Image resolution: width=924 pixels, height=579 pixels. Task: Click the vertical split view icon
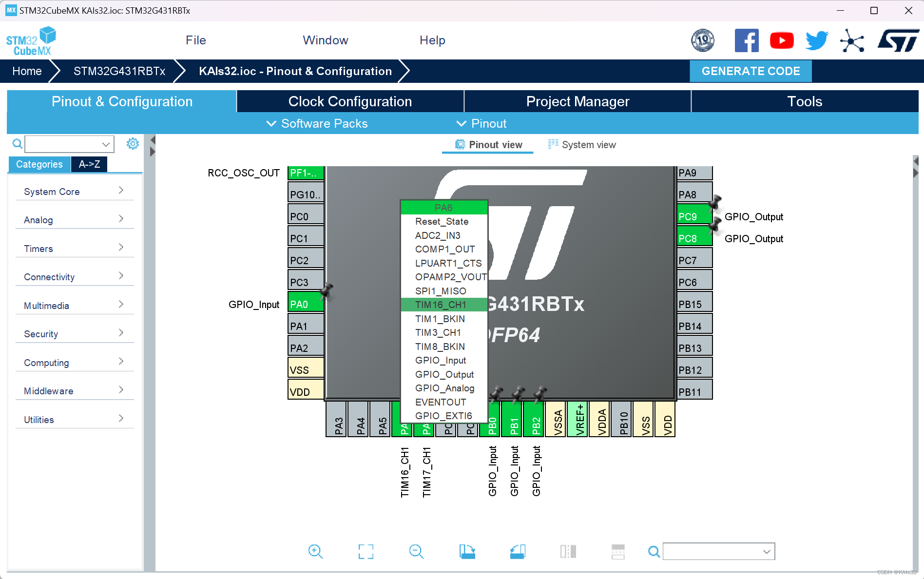click(568, 551)
